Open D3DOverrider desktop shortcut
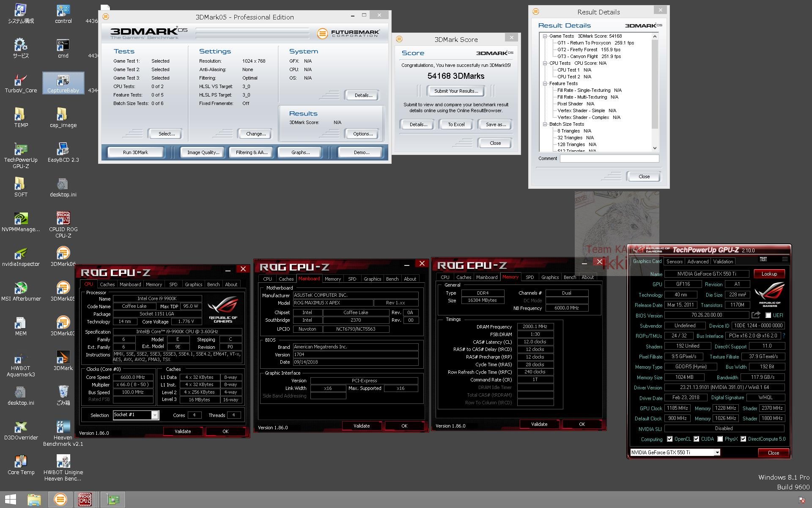Screen dimensions: 812x508 click(x=21, y=430)
